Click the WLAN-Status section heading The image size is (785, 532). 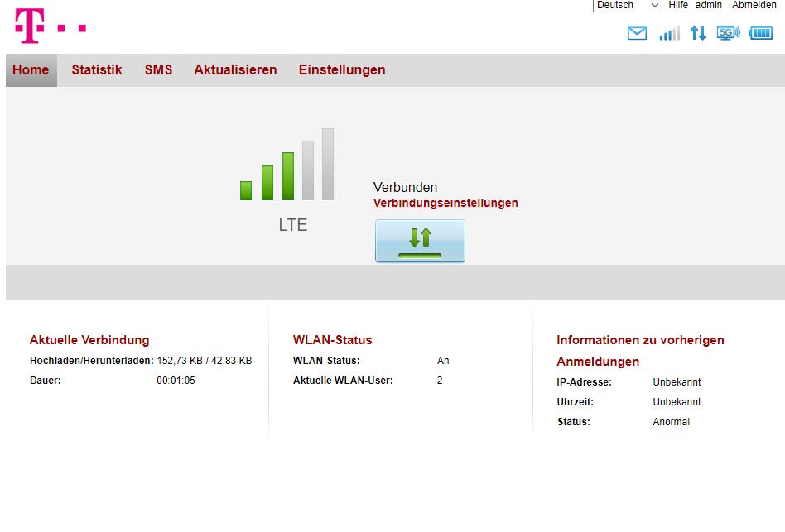332,340
